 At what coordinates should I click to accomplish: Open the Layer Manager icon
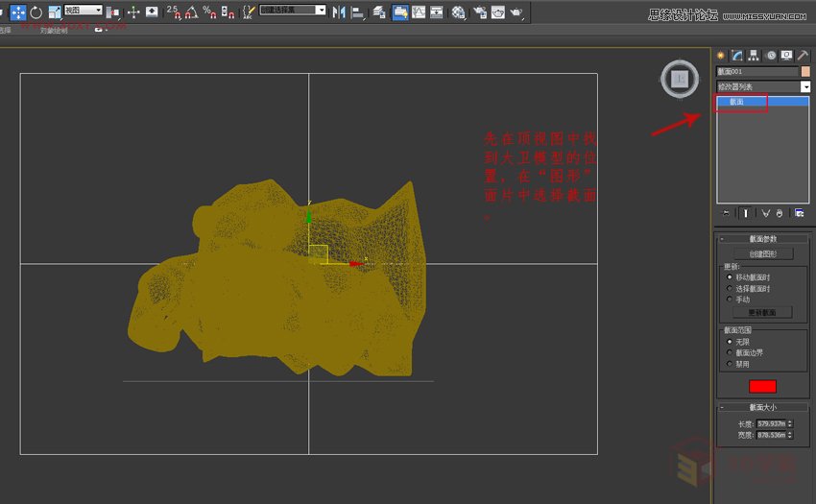(379, 12)
